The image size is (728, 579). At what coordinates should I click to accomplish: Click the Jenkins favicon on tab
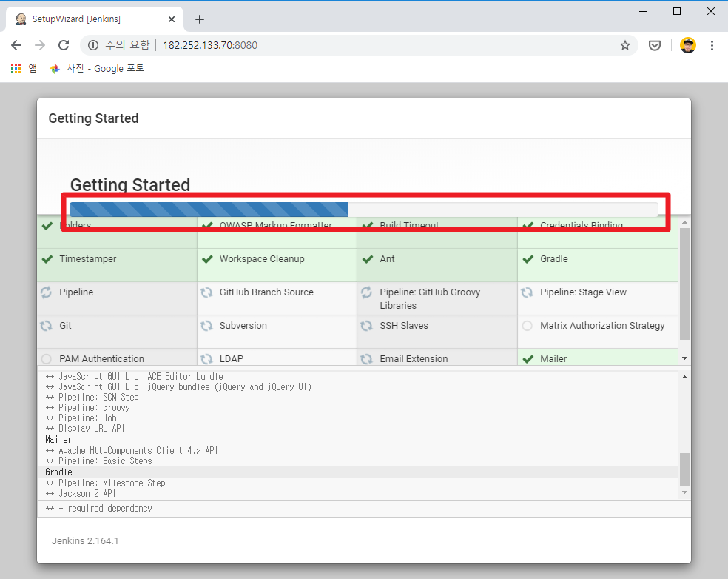click(21, 19)
